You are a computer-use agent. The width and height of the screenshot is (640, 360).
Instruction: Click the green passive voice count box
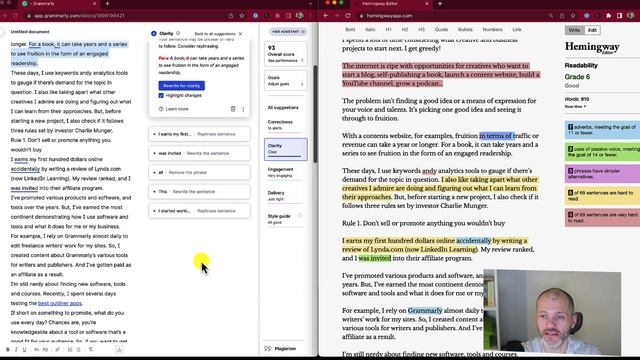602,152
